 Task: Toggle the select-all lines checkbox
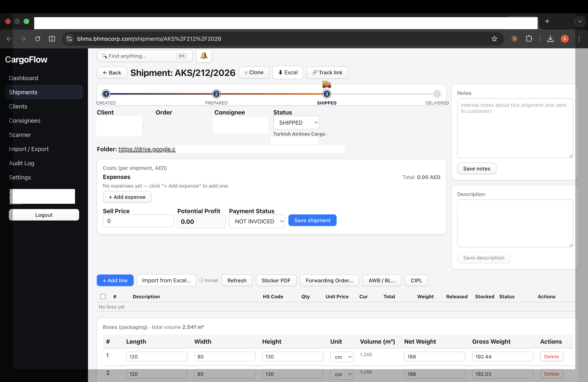103,296
